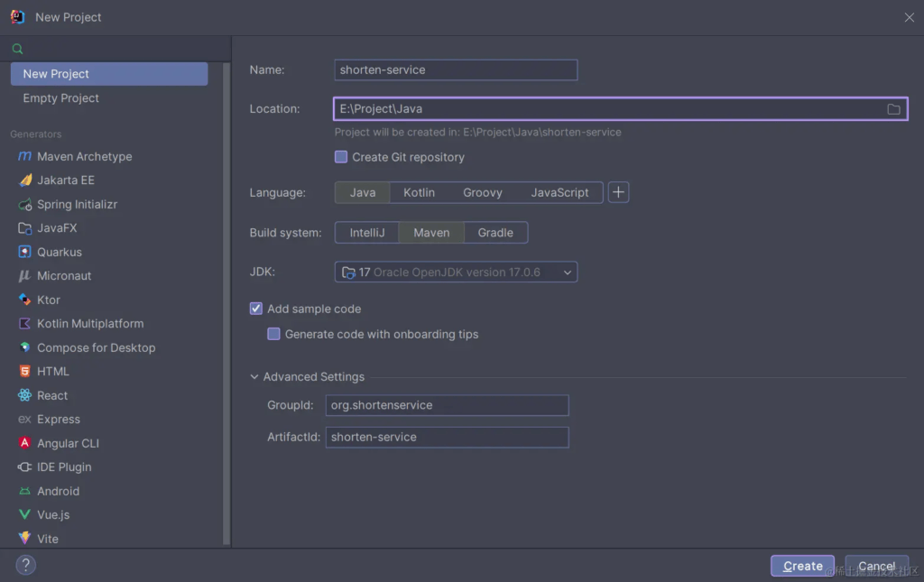Uncheck the Add sample code checkbox
Viewport: 924px width, 582px height.
256,309
